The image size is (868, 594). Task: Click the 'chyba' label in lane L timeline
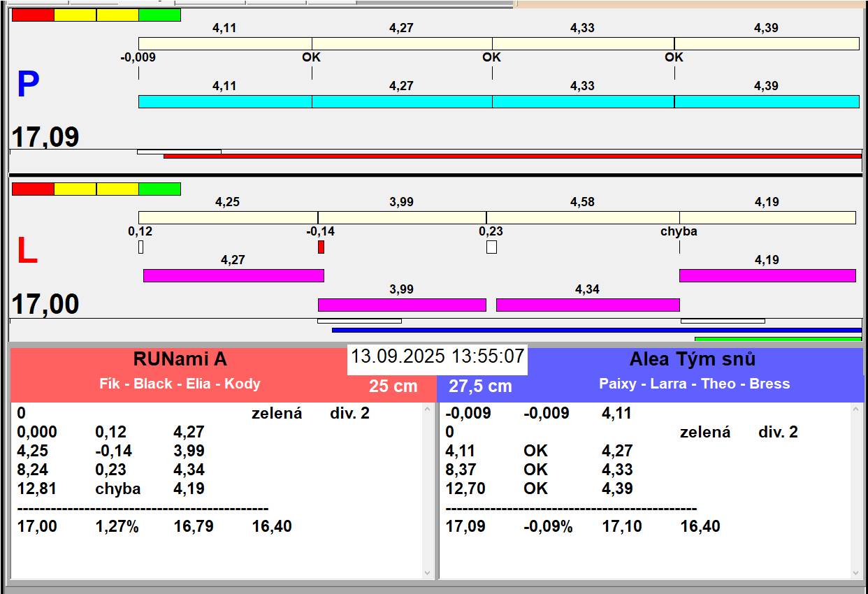(679, 231)
